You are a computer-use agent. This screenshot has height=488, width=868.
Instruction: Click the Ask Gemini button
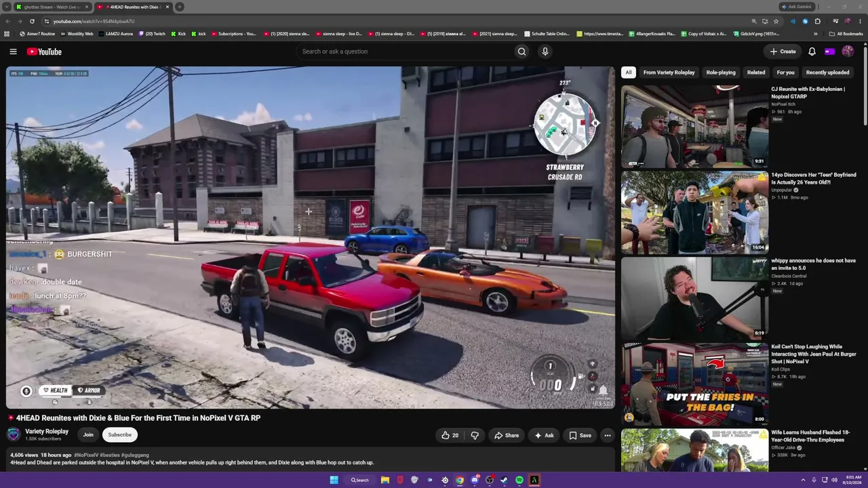[796, 7]
